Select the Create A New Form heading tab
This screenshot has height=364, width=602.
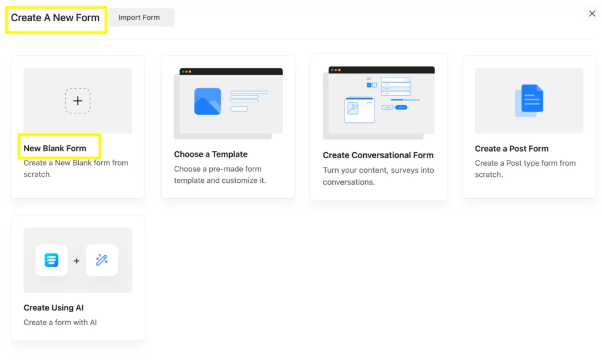tap(55, 18)
